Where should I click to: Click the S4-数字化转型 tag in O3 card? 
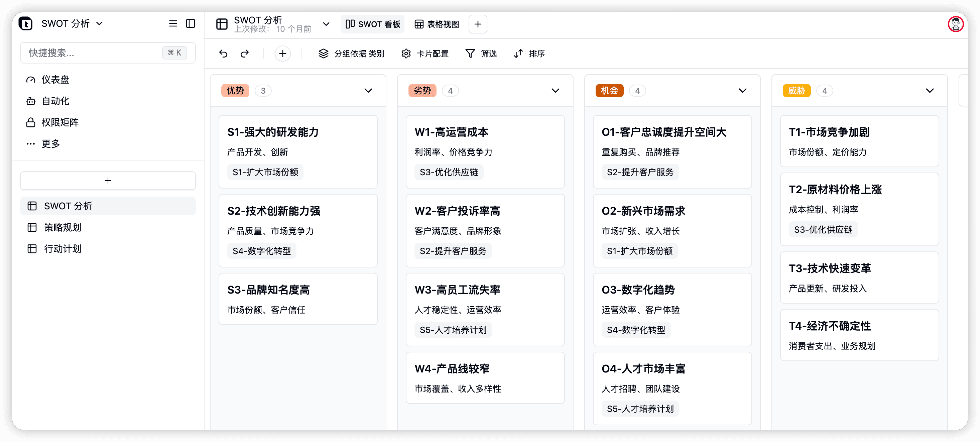tap(636, 330)
